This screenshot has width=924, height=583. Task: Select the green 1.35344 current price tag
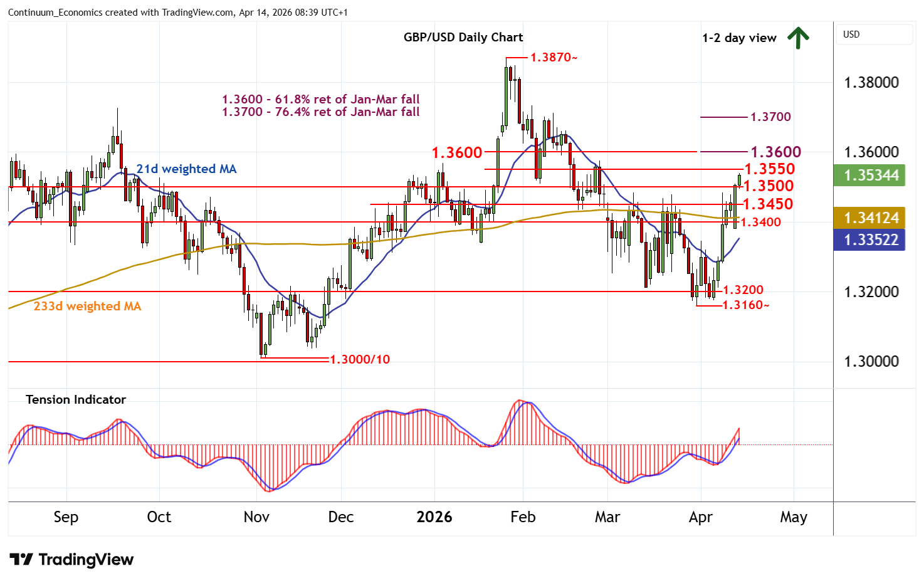coord(869,176)
